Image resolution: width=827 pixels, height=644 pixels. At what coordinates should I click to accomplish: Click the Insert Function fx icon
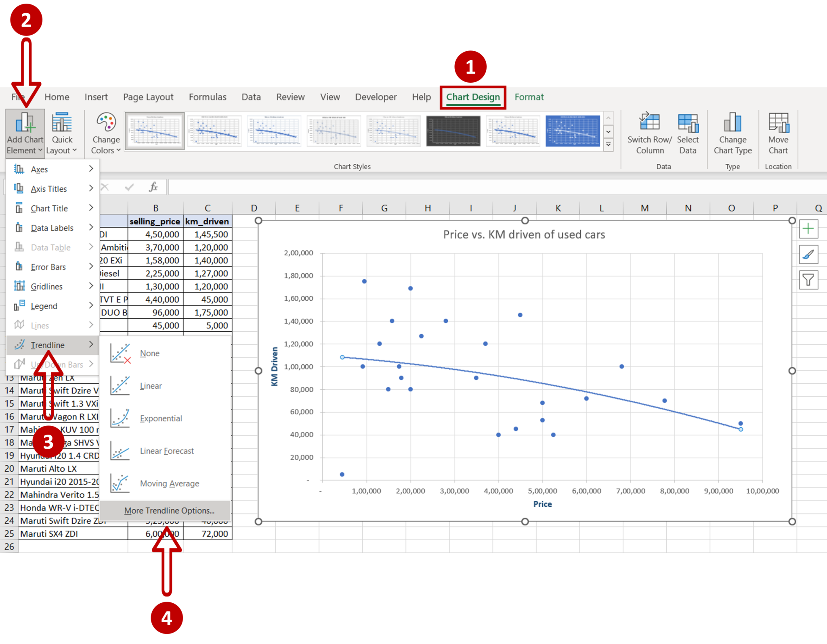pos(153,187)
